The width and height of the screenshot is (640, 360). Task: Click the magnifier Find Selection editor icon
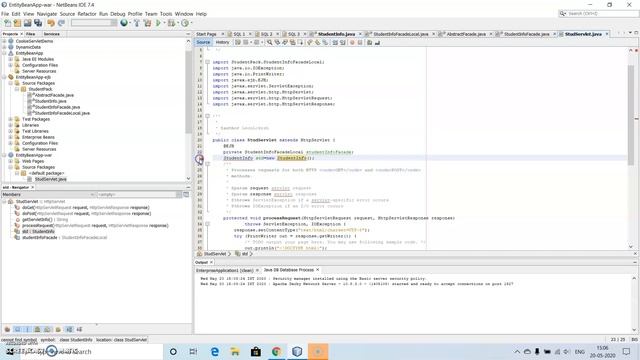(x=270, y=42)
